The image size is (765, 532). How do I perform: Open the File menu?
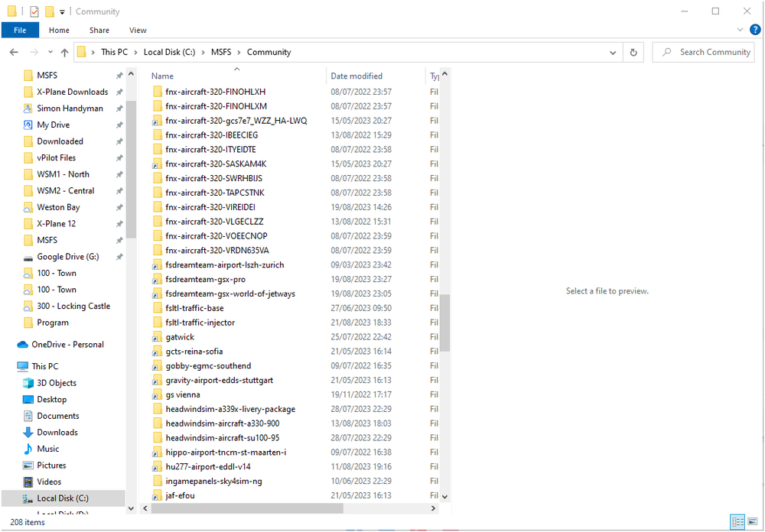tap(20, 30)
